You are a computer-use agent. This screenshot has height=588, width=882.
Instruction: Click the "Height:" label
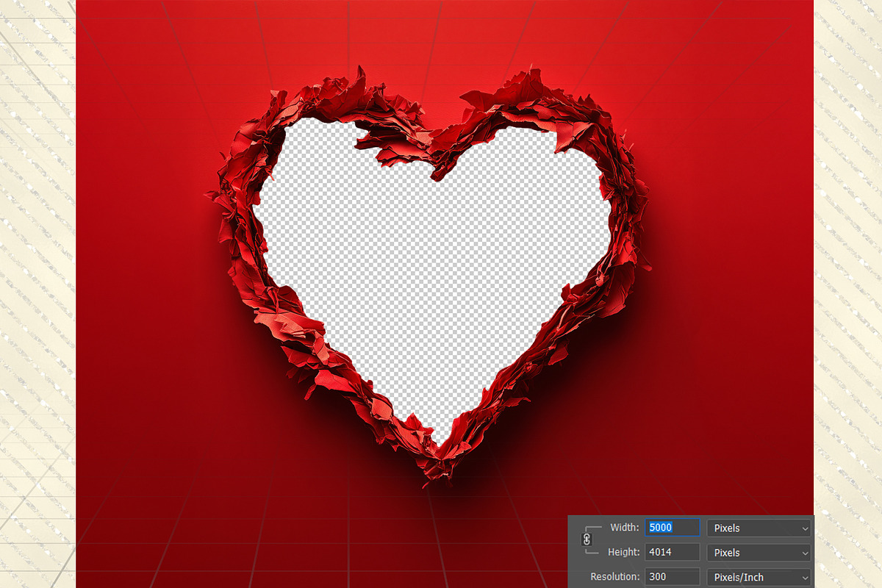point(624,552)
